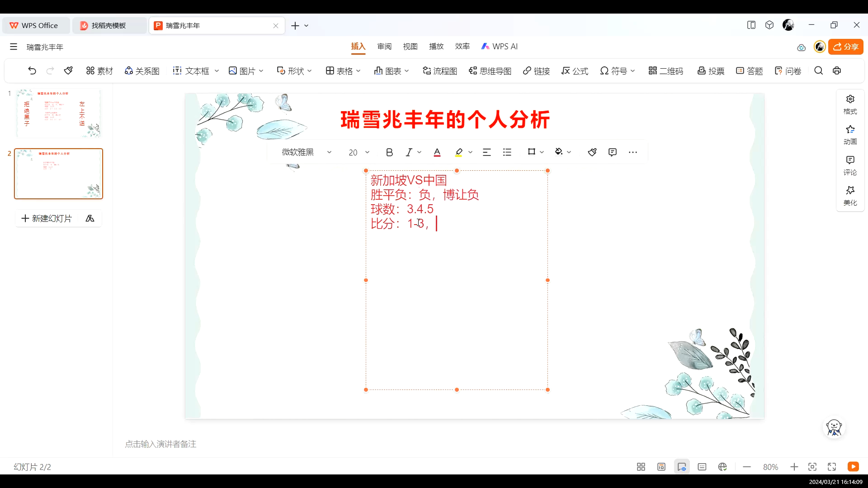Switch to slide sorter grid view
Screen dimensions: 868x488
641,467
